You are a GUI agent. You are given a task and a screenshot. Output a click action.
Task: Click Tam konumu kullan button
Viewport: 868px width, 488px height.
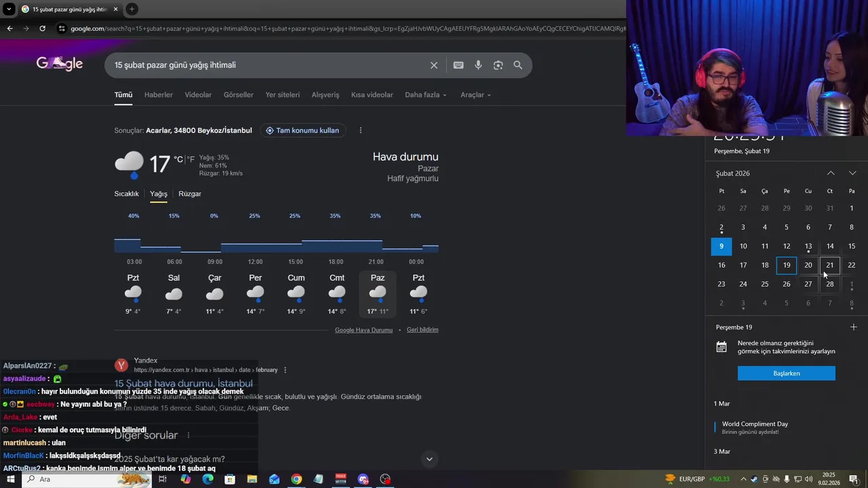pos(303,130)
